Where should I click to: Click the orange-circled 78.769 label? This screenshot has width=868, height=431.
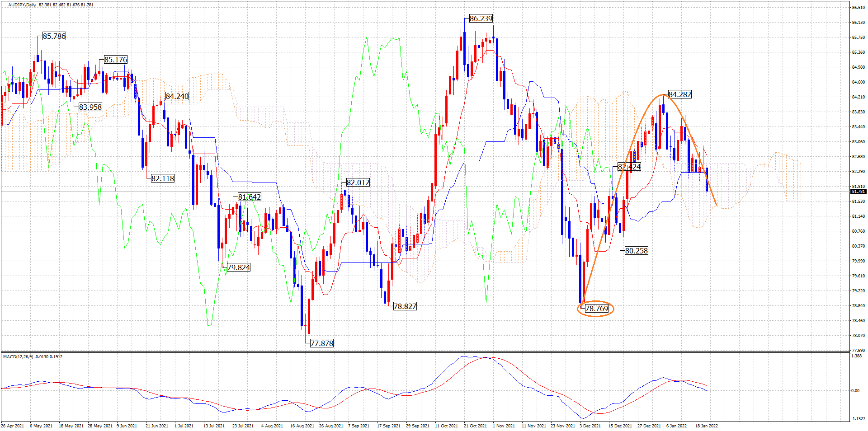tap(596, 309)
